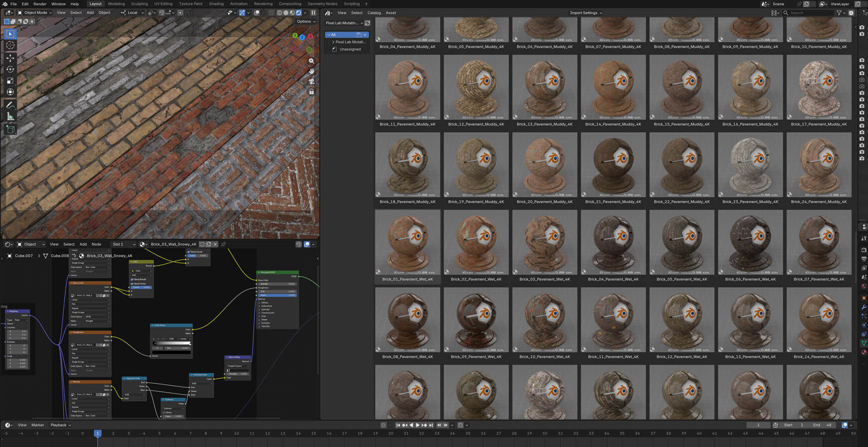Open asset browser filter settings gear
This screenshot has height=447, width=868.
click(x=851, y=13)
